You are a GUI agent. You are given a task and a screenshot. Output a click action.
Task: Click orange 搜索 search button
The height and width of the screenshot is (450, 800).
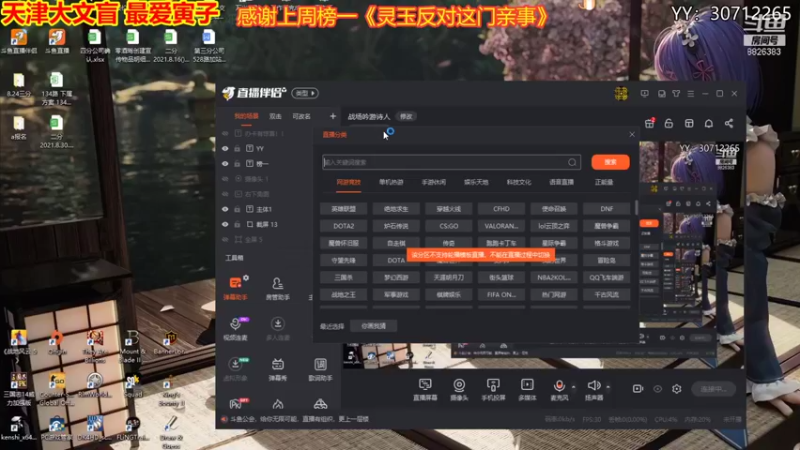pyautogui.click(x=610, y=162)
